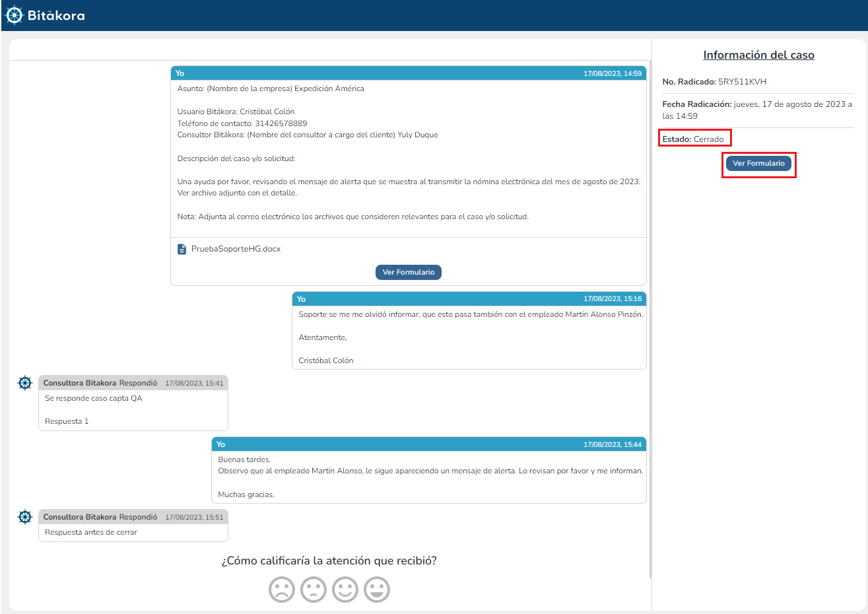The image size is (868, 614).
Task: Click the 'Atentamente,' line in the 15:16 message
Action: click(x=323, y=337)
